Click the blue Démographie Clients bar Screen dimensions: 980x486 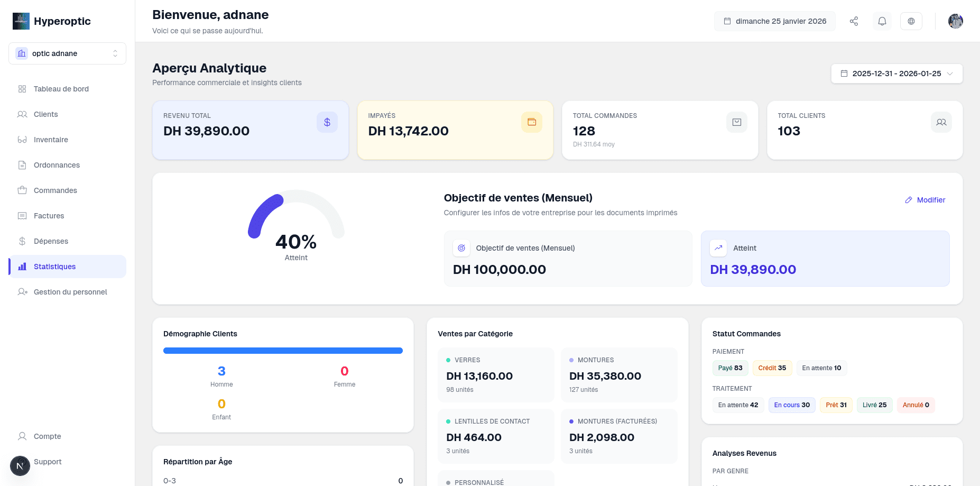tap(283, 351)
